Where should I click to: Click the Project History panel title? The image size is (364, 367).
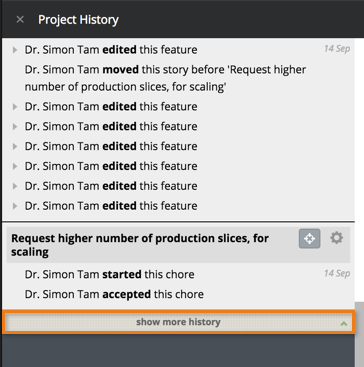point(78,20)
